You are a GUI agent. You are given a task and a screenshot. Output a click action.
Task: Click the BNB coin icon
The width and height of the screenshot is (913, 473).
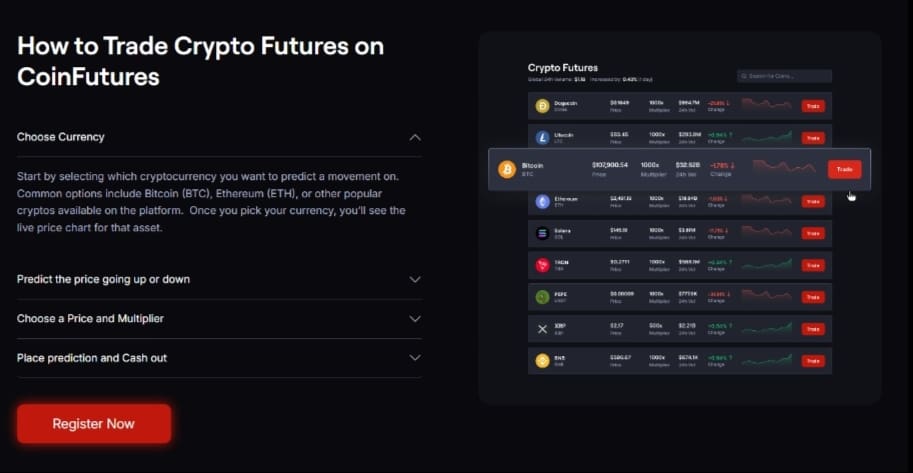tap(543, 360)
